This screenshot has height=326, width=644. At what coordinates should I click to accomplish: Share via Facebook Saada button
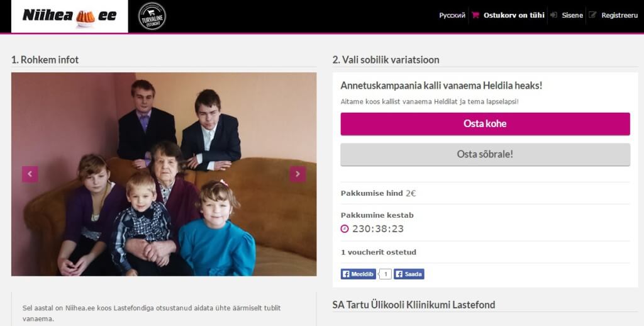tap(409, 274)
